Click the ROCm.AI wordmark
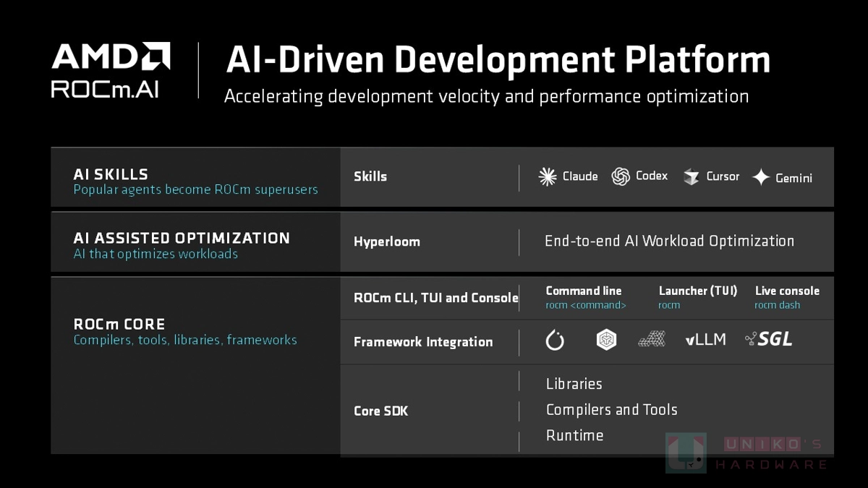Viewport: 868px width, 488px height. coord(105,89)
